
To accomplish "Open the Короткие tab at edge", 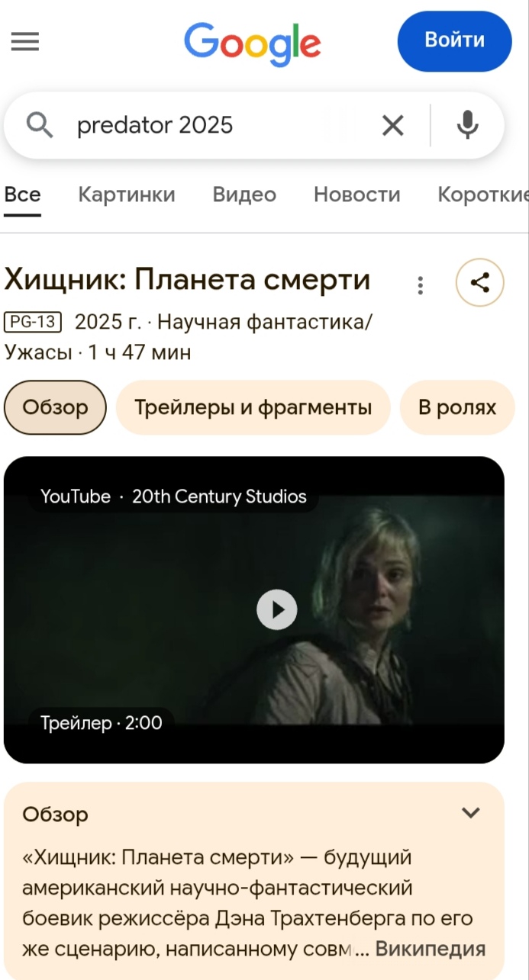I will pos(482,195).
